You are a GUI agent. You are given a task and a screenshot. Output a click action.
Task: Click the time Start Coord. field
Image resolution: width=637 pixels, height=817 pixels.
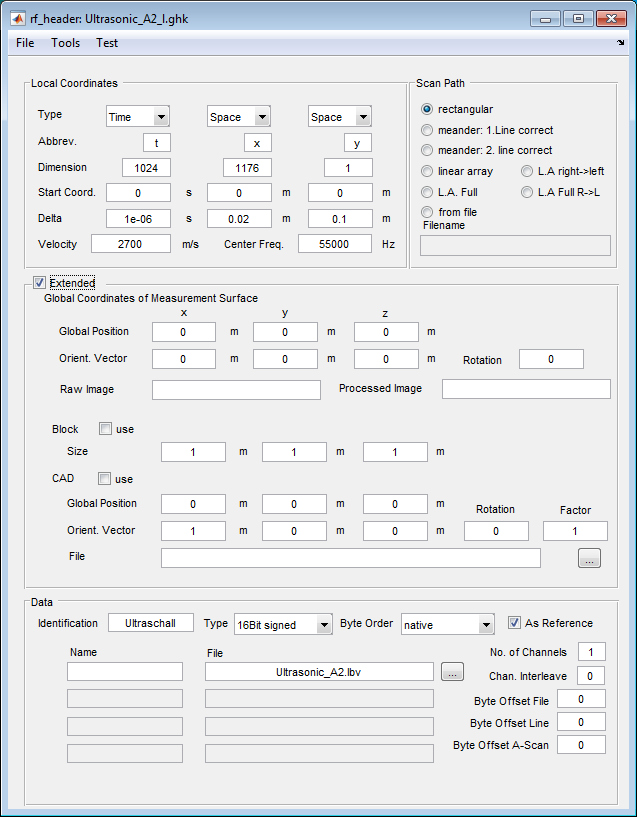tap(139, 193)
